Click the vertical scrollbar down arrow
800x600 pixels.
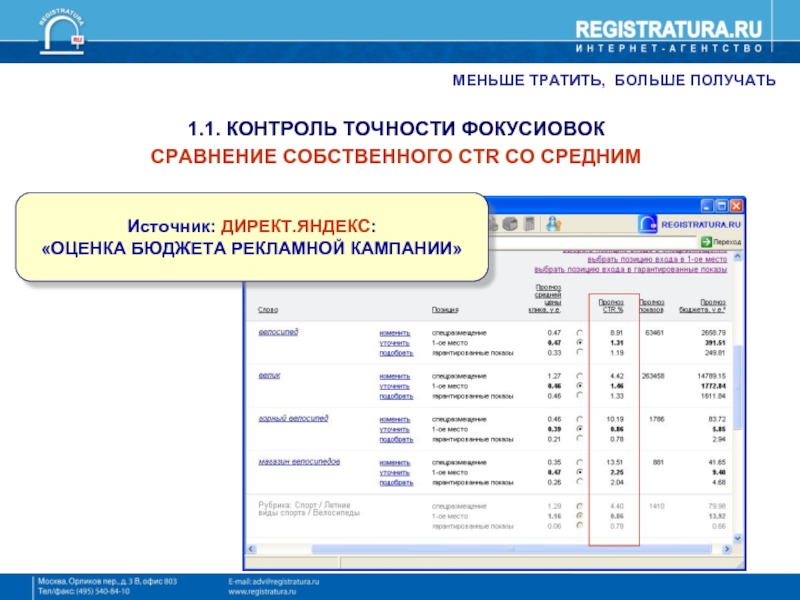pyautogui.click(x=738, y=538)
